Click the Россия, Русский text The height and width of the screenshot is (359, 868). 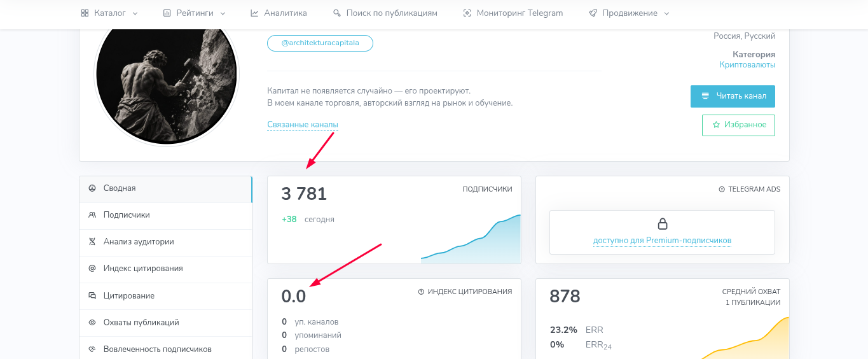[744, 36]
